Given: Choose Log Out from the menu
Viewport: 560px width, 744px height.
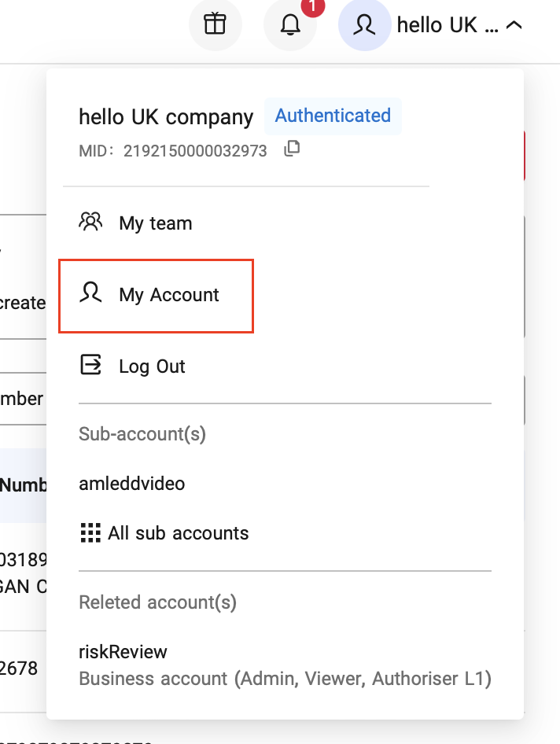Looking at the screenshot, I should coord(152,366).
